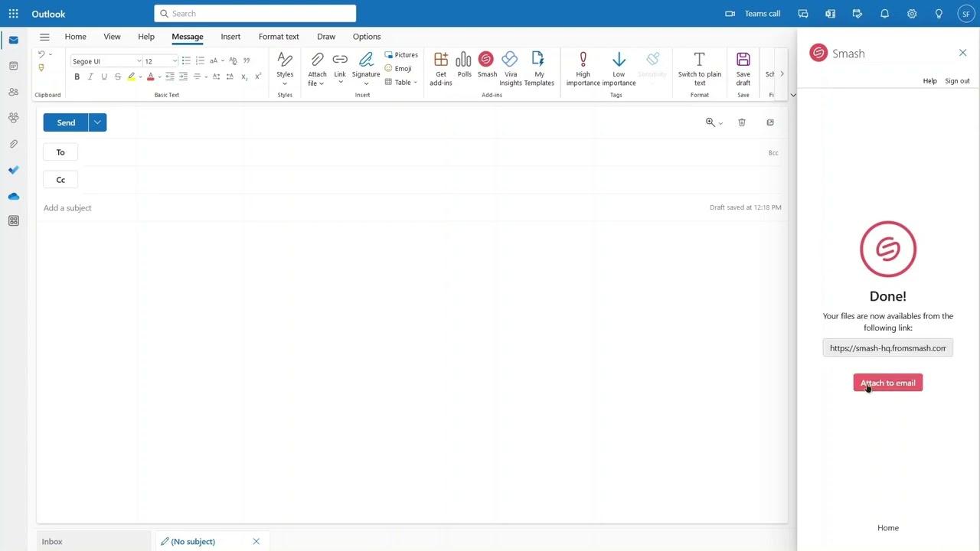Switch to the Format text ribbon tab
Viewport: 980px width, 551px height.
279,37
